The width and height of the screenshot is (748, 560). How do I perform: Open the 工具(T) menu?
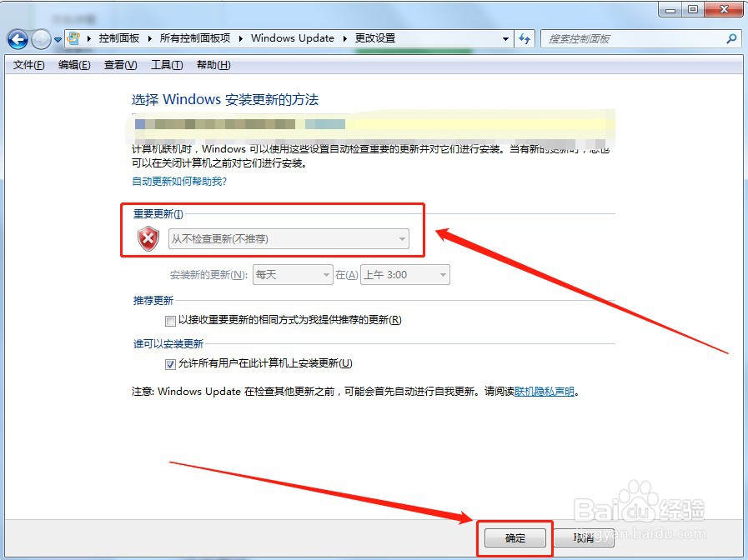[167, 65]
